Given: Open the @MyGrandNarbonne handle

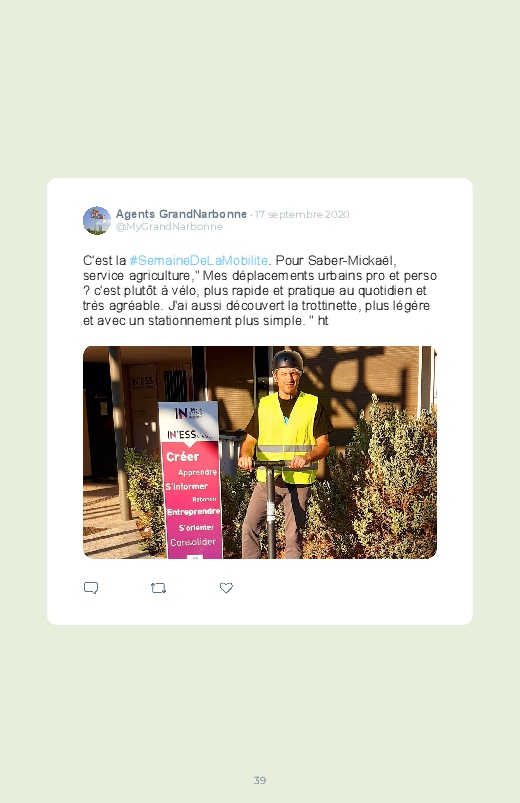Looking at the screenshot, I should [169, 227].
